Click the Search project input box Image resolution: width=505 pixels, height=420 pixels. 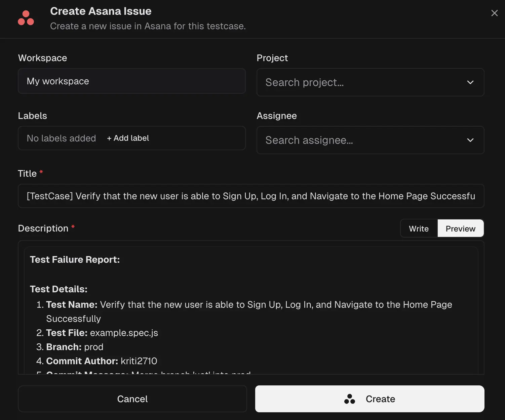pos(336,82)
